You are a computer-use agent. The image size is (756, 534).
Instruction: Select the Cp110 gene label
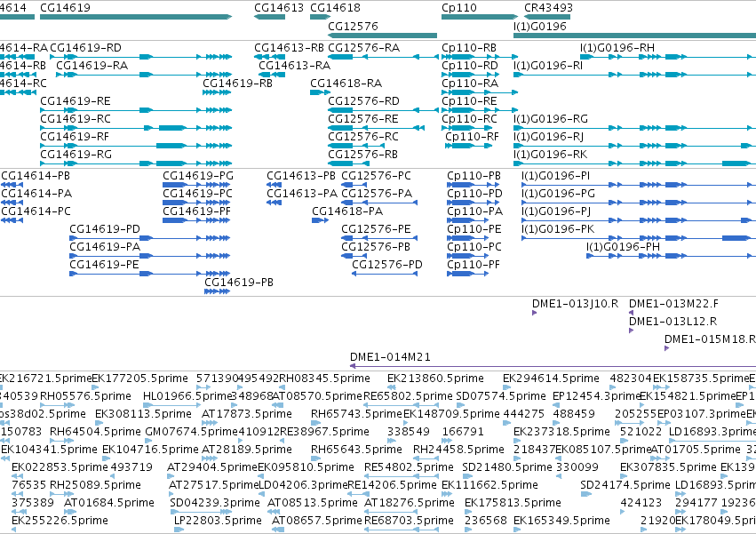[x=459, y=8]
